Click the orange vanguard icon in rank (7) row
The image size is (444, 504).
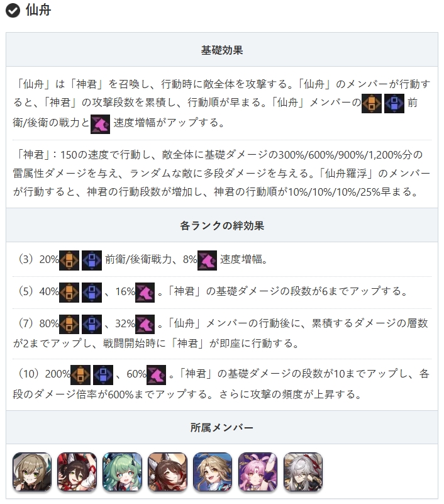click(x=69, y=324)
